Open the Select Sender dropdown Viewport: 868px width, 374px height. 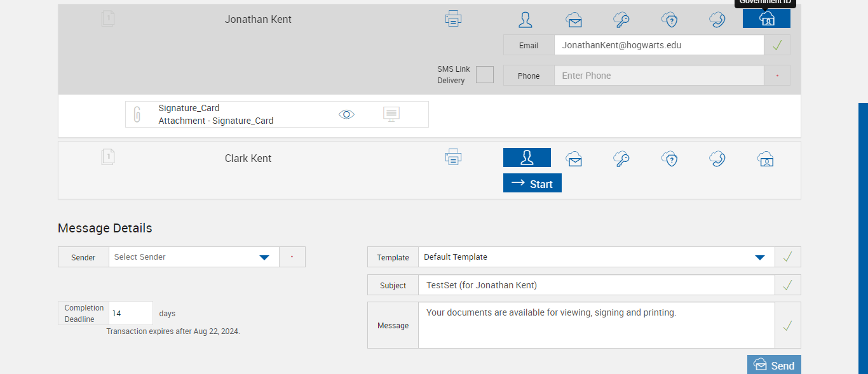point(194,257)
